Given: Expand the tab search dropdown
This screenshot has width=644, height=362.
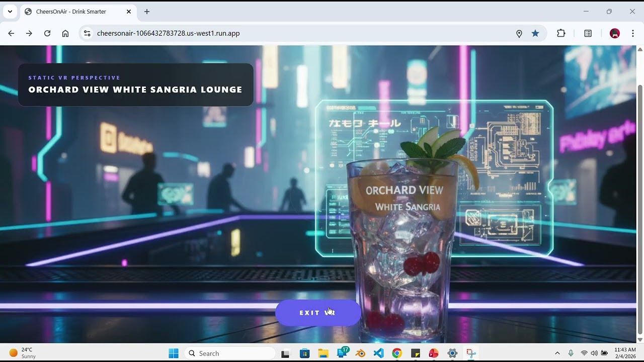Looking at the screenshot, I should 10,12.
